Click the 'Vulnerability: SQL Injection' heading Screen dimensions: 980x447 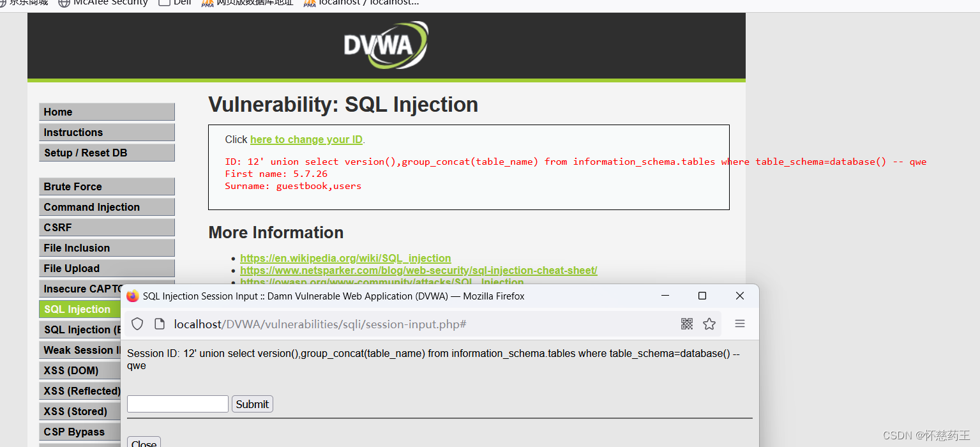[343, 105]
